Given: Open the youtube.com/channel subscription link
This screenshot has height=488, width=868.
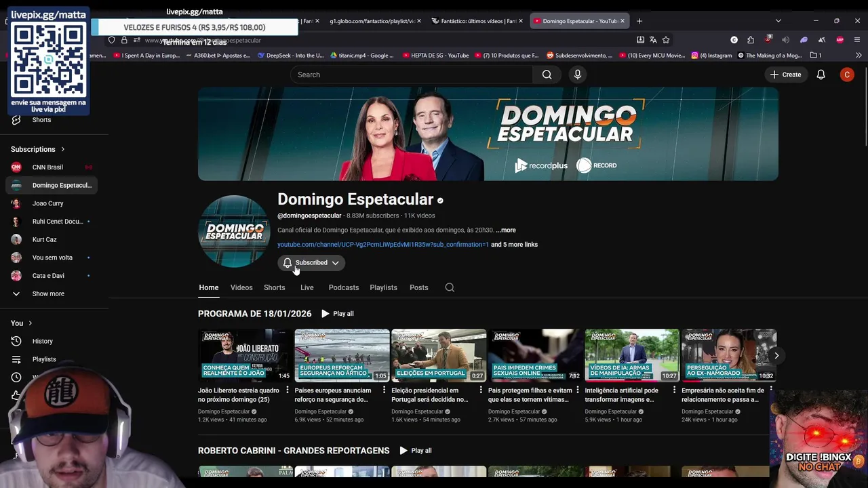Looking at the screenshot, I should (383, 245).
